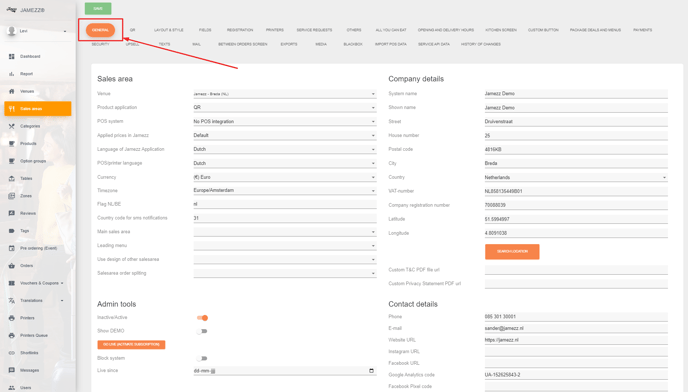The width and height of the screenshot is (688, 392).
Task: Toggle the Show DEMO switch
Action: pyautogui.click(x=202, y=331)
